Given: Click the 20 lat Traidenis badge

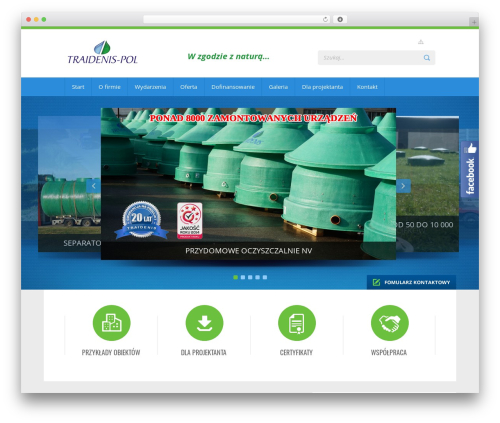Looking at the screenshot, I should [142, 220].
